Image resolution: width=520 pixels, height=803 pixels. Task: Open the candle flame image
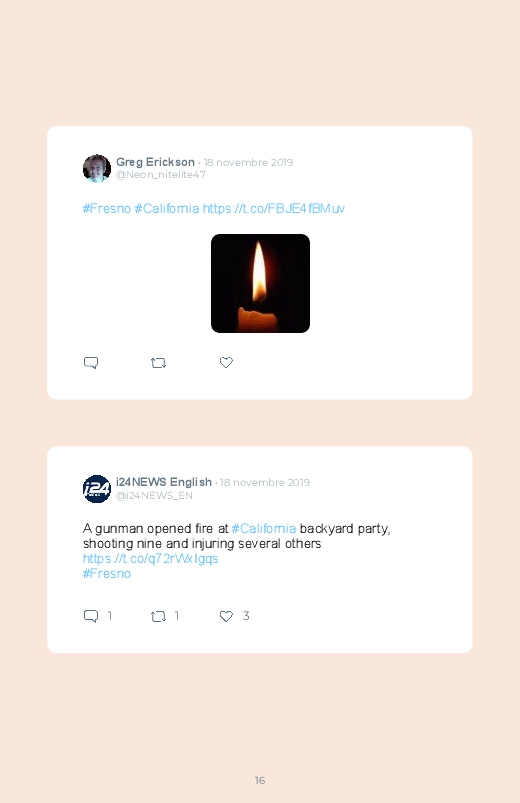260,283
